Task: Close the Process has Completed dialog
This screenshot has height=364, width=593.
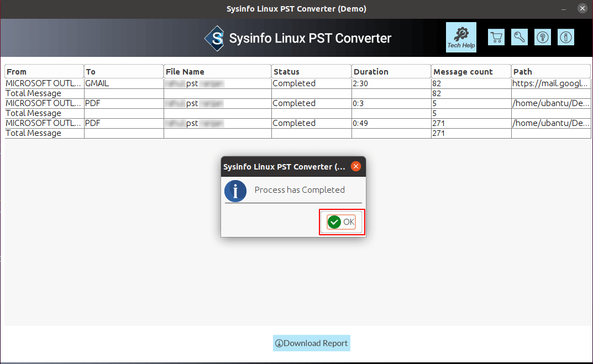Action: 356,166
